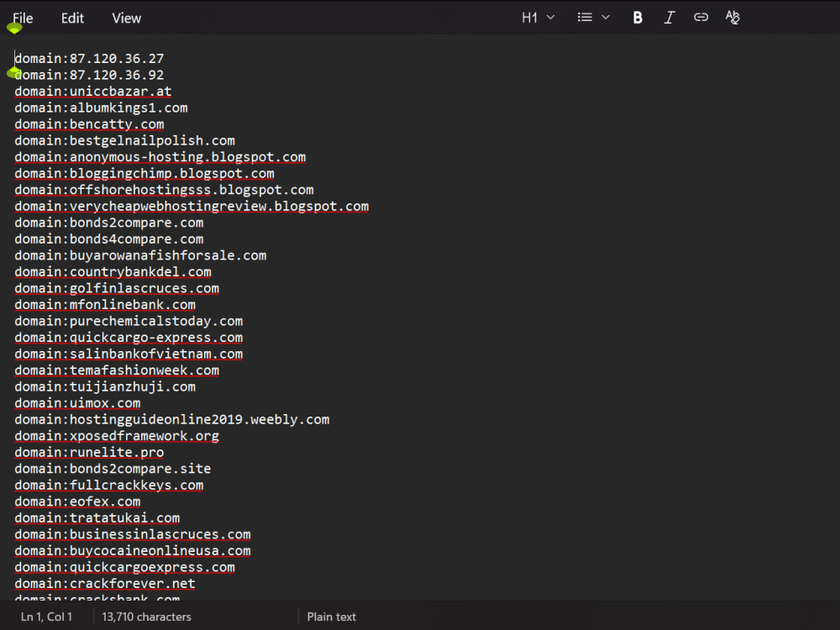
Task: Expand the list options chevron
Action: click(x=606, y=18)
